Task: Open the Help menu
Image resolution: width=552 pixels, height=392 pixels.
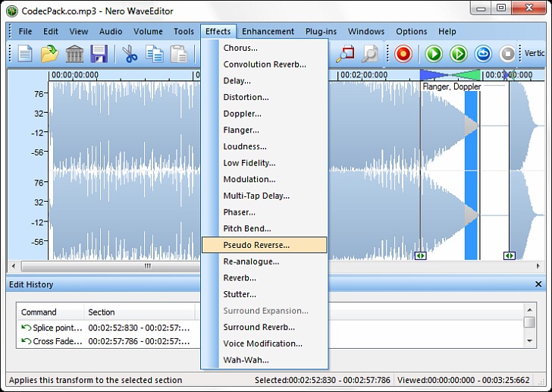Action: (x=447, y=31)
